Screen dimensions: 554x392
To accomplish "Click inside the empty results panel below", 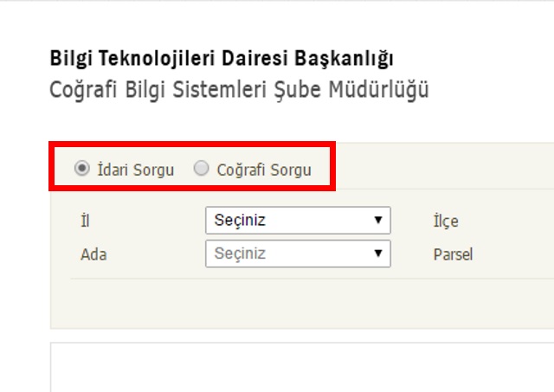I will (x=302, y=367).
